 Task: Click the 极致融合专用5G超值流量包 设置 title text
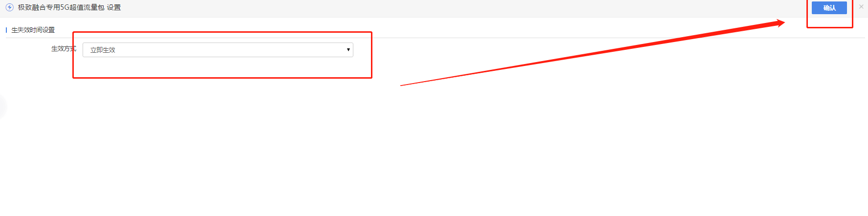pyautogui.click(x=69, y=7)
